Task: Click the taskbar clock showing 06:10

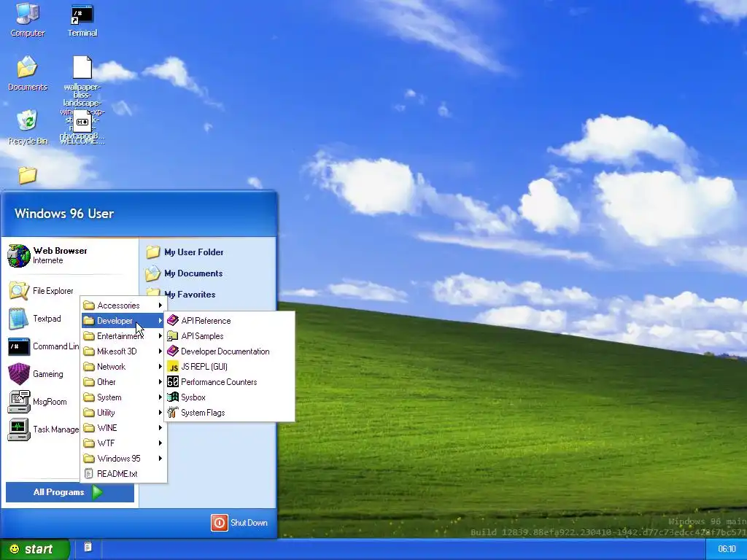Action: point(726,549)
